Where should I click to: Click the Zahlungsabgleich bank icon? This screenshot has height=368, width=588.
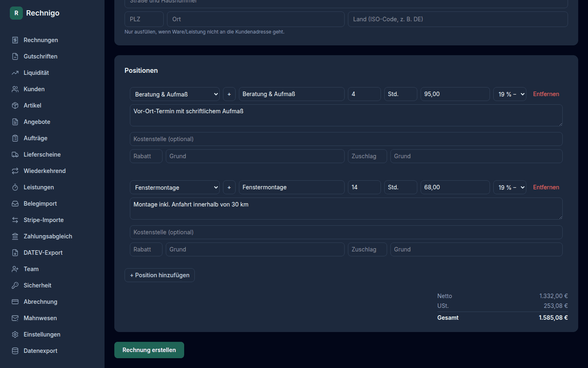15,236
